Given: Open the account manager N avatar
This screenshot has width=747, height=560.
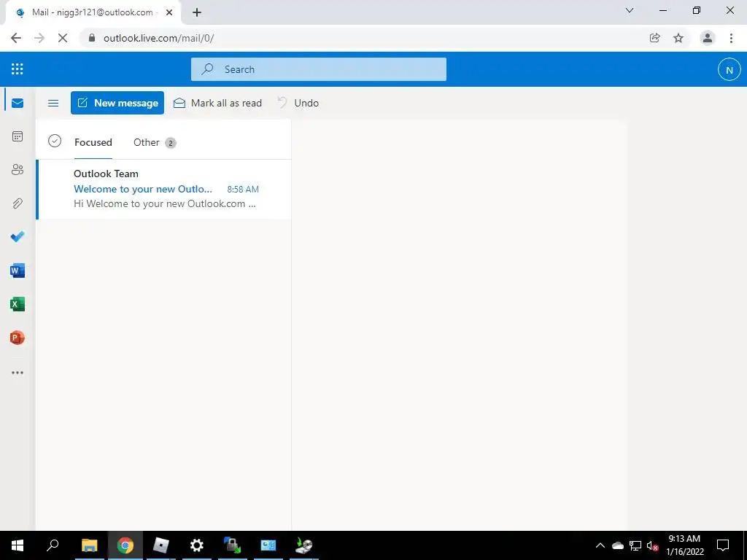Looking at the screenshot, I should (729, 69).
